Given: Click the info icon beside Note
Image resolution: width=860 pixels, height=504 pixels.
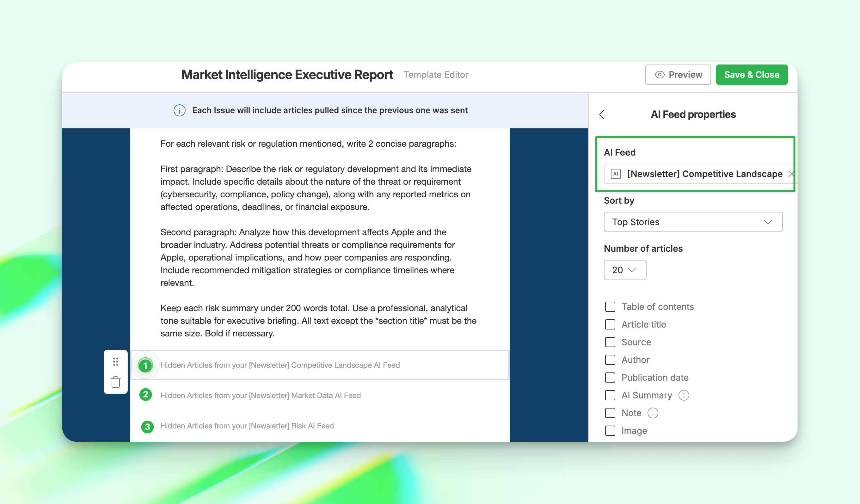Looking at the screenshot, I should click(x=653, y=413).
